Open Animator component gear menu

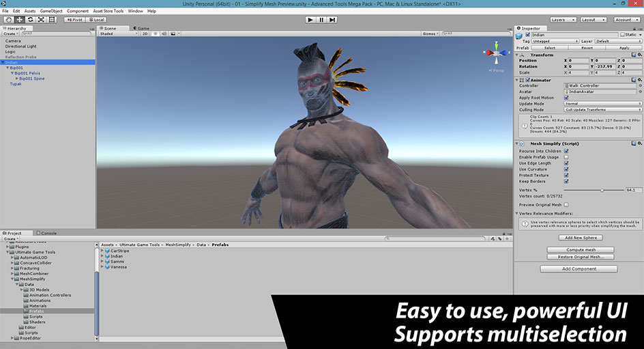[x=639, y=80]
